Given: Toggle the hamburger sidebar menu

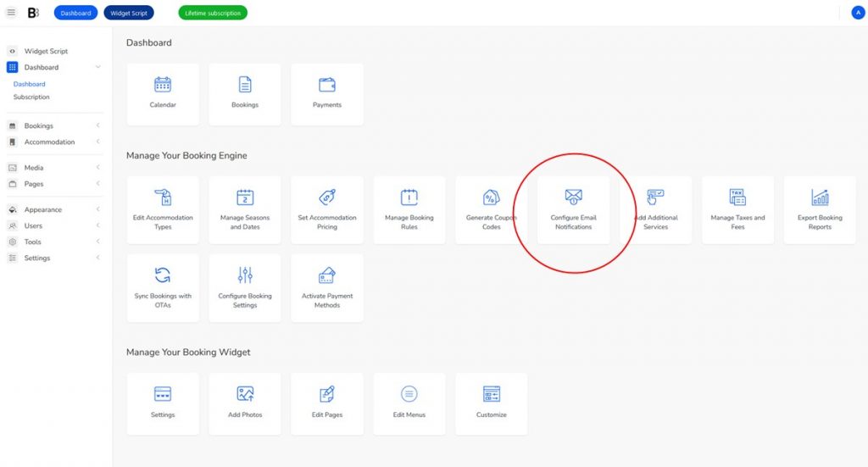Looking at the screenshot, I should (x=11, y=13).
